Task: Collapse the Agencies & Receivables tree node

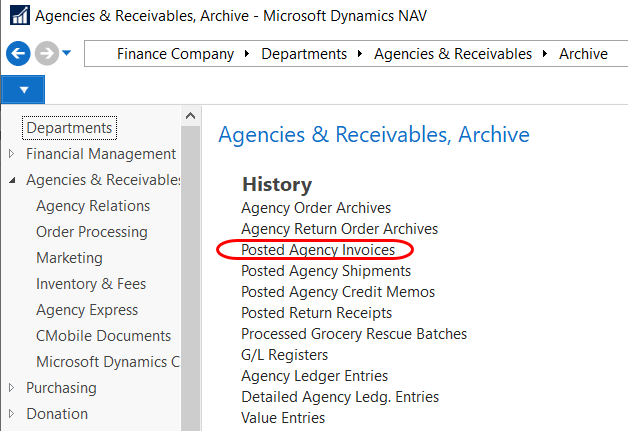Action: click(11, 181)
